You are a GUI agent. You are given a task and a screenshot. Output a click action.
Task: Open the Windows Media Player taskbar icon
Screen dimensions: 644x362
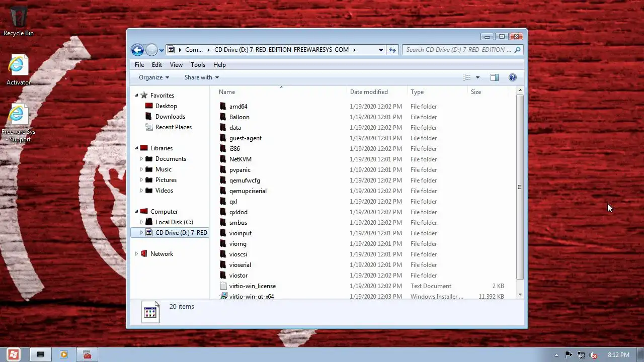pos(64,354)
